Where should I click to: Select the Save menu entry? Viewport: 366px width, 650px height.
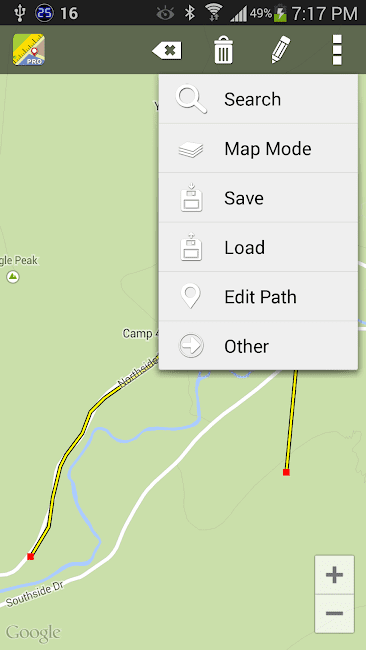click(258, 198)
